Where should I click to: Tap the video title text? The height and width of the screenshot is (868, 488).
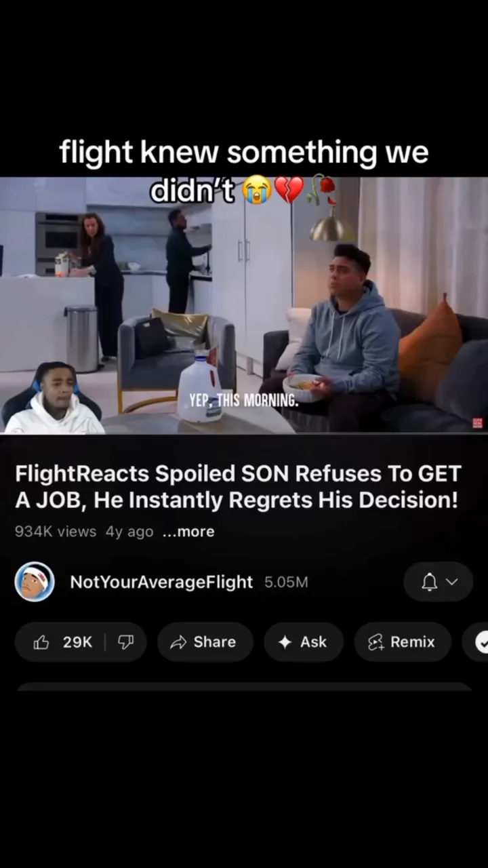coord(238,487)
